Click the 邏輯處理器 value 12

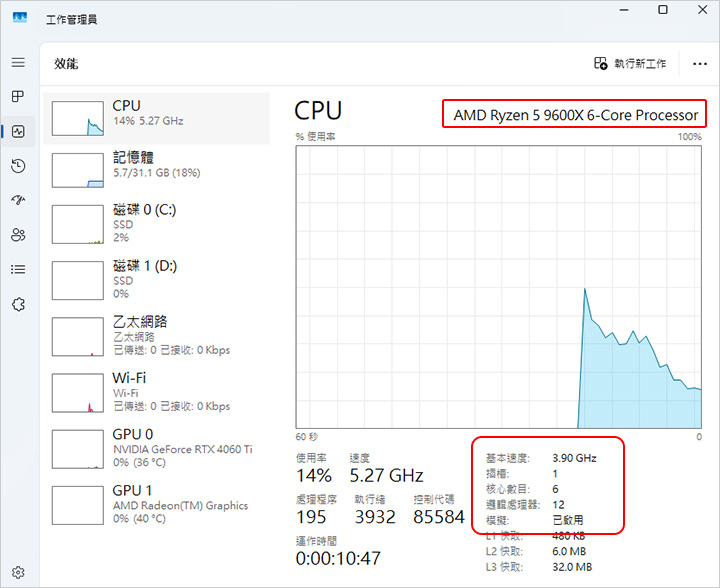[558, 505]
